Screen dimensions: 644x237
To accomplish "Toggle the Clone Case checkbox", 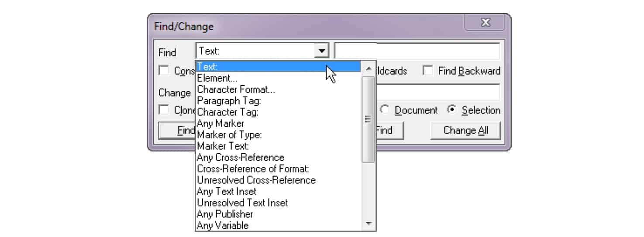I will click(x=163, y=110).
